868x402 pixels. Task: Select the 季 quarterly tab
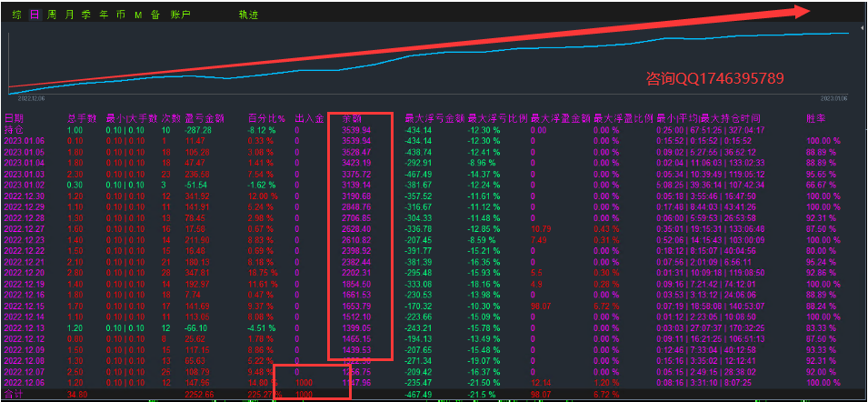coord(86,15)
